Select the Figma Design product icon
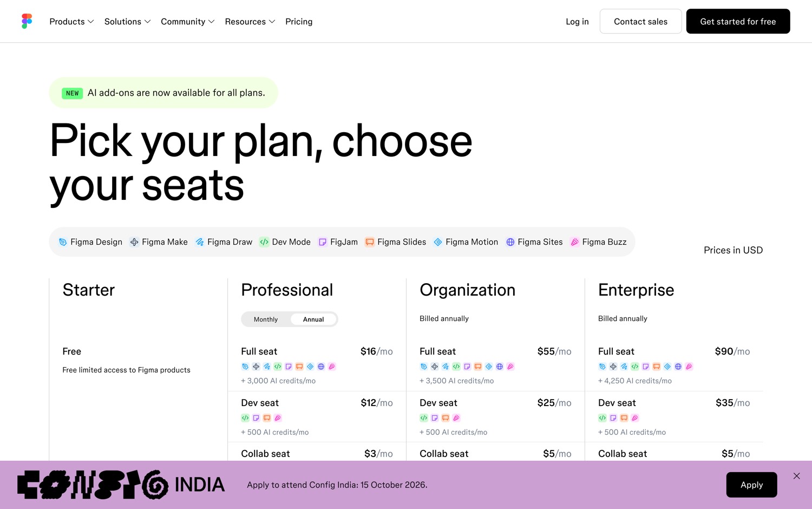The image size is (812, 509). pos(63,242)
